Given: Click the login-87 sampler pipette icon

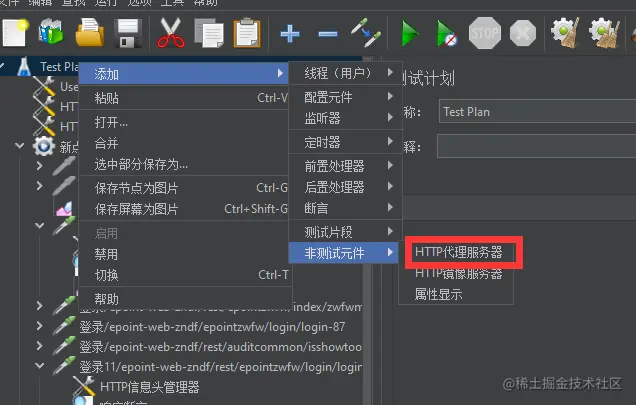Looking at the screenshot, I should [64, 326].
